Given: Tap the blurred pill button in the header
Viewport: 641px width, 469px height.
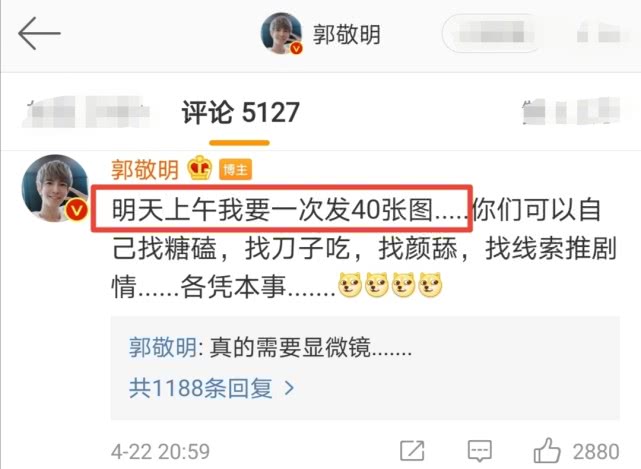Looking at the screenshot, I should tap(493, 33).
